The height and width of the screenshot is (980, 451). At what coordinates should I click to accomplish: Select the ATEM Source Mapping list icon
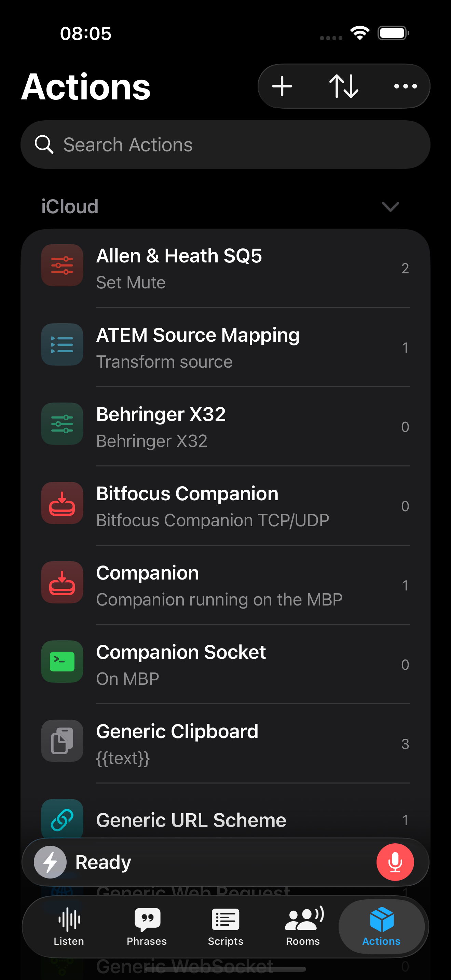point(63,344)
